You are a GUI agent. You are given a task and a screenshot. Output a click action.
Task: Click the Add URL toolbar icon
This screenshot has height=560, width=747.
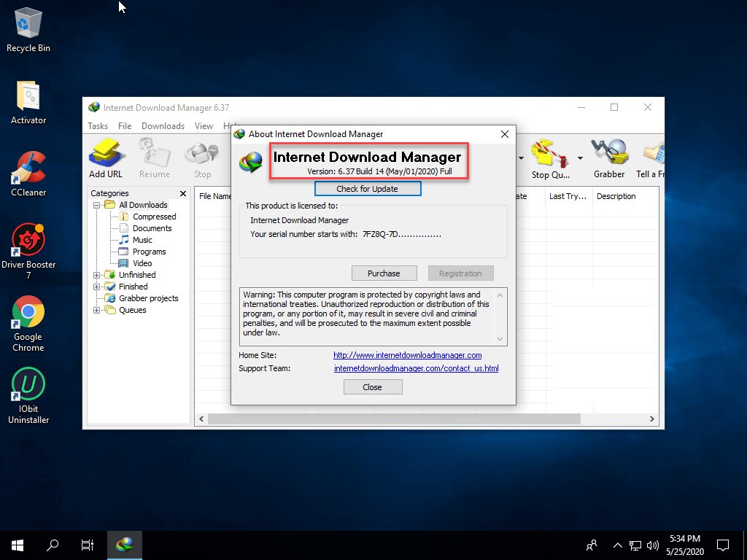click(106, 158)
